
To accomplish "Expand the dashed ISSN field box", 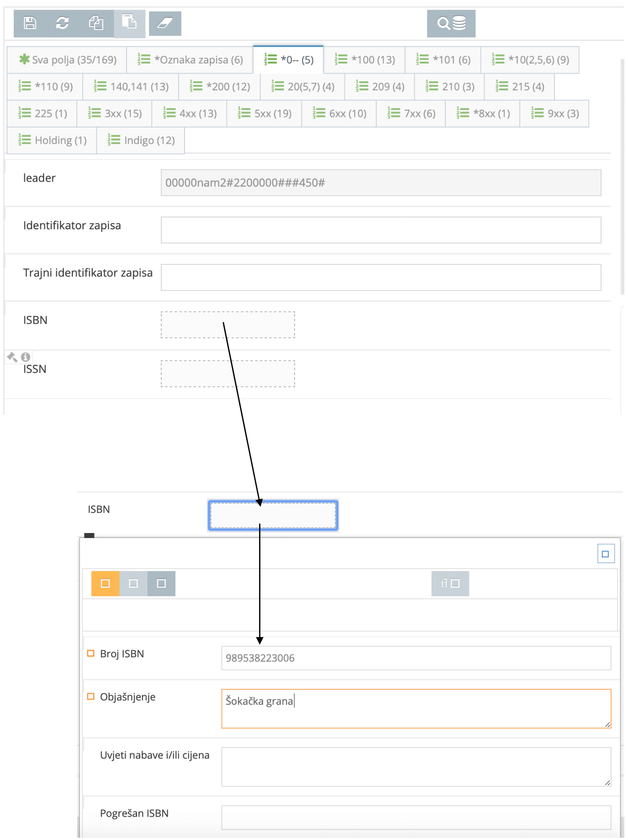I will click(227, 374).
